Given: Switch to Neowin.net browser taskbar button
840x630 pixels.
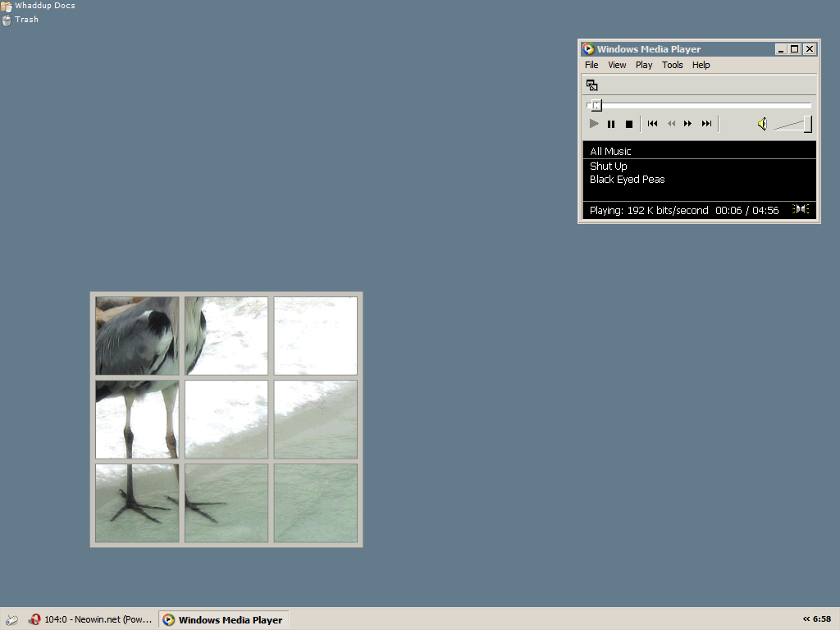Looking at the screenshot, I should point(90,620).
